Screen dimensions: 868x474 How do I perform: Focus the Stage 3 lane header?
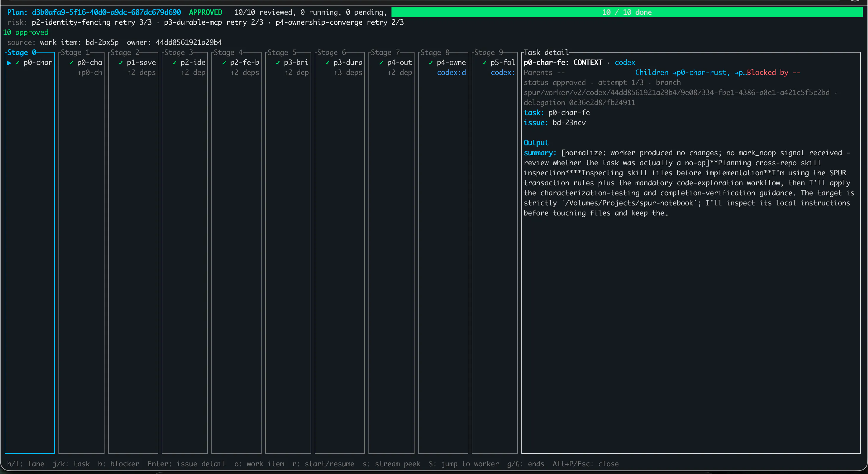pos(179,53)
